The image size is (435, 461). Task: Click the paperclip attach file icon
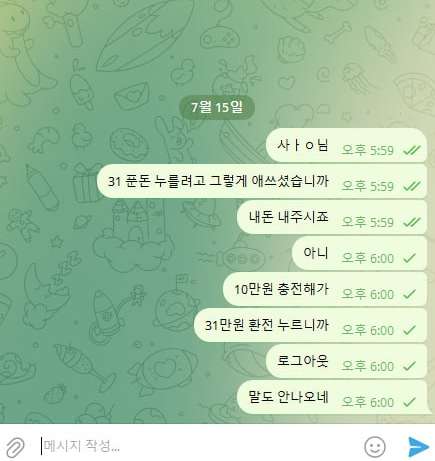[x=15, y=447]
